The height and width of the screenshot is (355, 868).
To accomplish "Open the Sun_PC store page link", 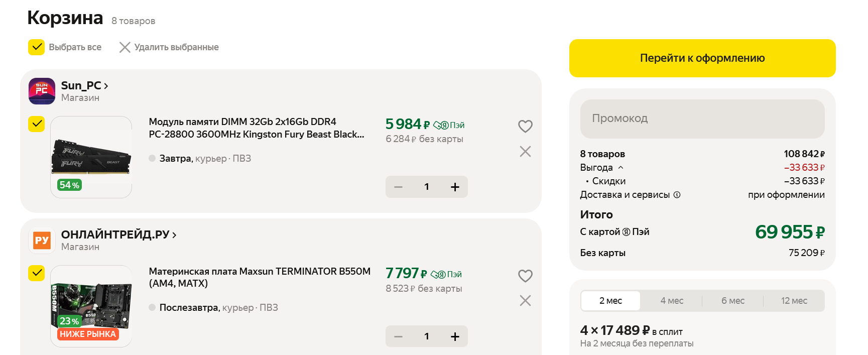I will (84, 86).
